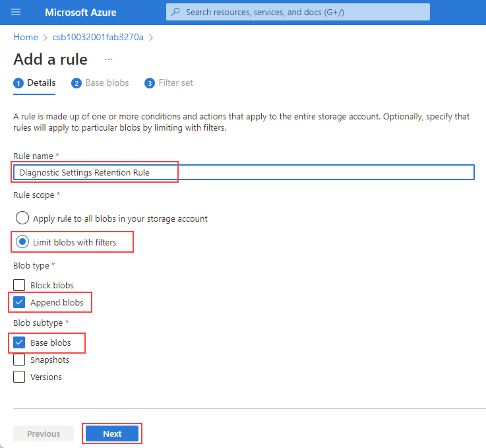Screen dimensions: 486x448
Task: Click the Next button
Action: 112,433
